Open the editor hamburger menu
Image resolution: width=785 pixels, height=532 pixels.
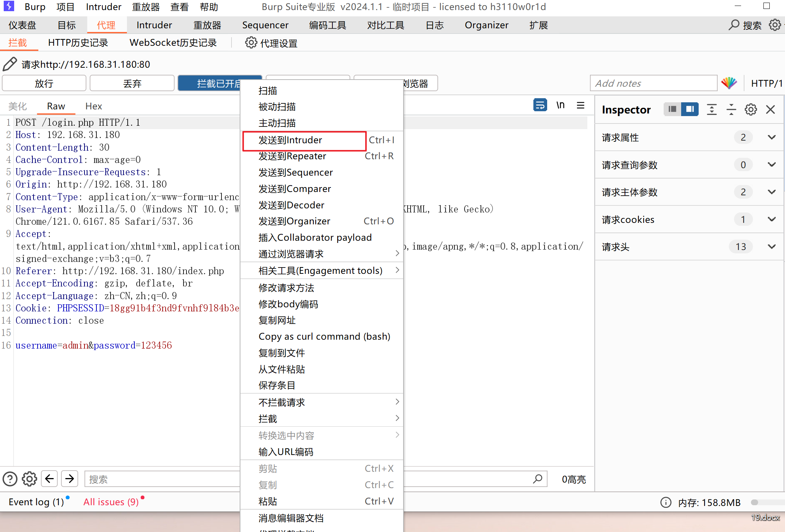point(580,105)
